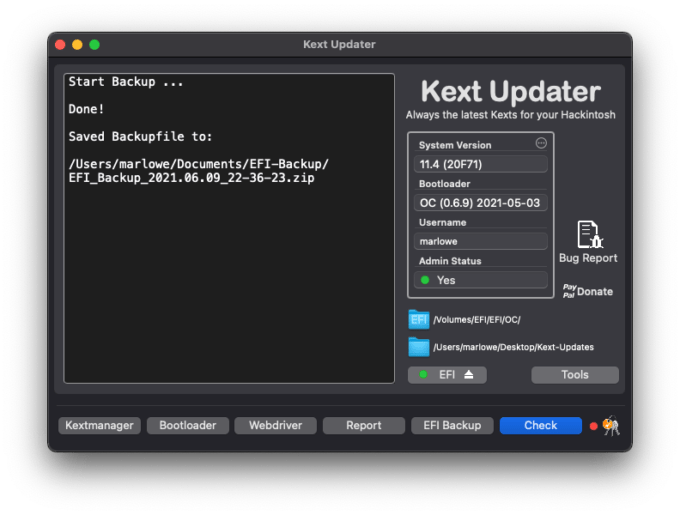The height and width of the screenshot is (515, 680).
Task: Click the mascot icon at bottom right
Action: click(611, 425)
